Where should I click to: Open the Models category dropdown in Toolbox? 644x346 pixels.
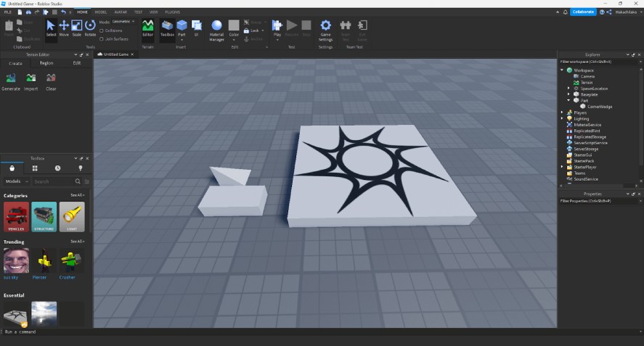pyautogui.click(x=17, y=181)
